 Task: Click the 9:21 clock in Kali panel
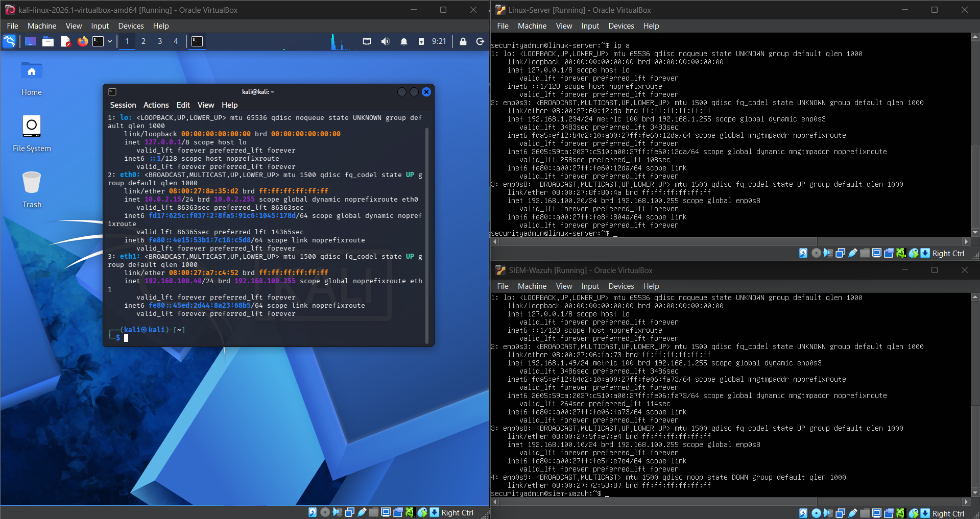(439, 41)
